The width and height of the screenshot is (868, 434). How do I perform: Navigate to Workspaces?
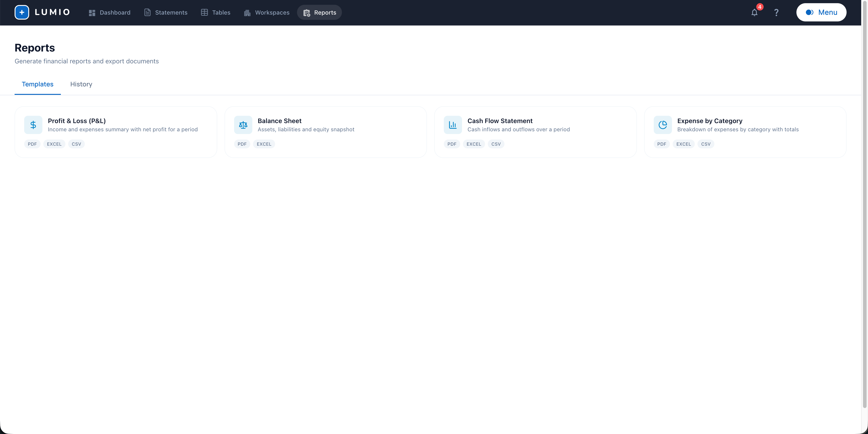(266, 13)
